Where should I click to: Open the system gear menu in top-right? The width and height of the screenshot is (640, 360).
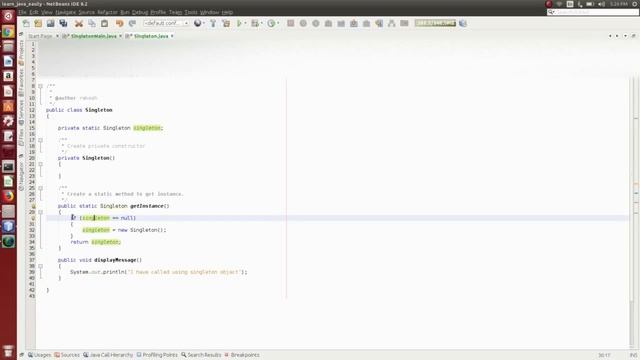635,4
